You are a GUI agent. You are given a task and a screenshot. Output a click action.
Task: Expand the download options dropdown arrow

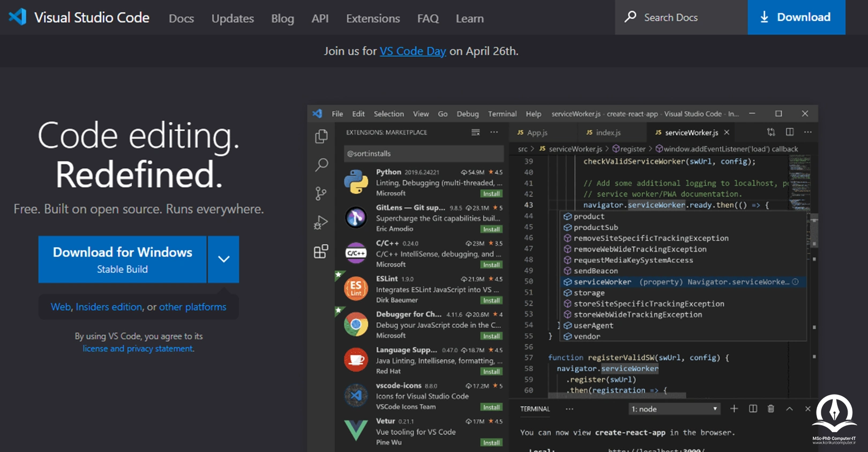tap(223, 259)
